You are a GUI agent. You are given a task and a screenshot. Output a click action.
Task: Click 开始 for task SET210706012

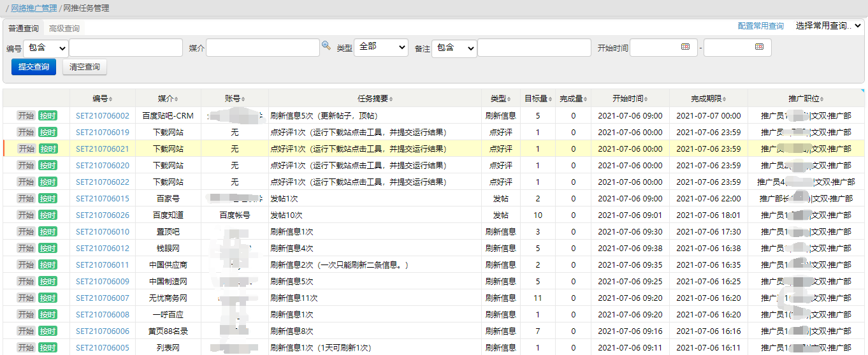26,249
